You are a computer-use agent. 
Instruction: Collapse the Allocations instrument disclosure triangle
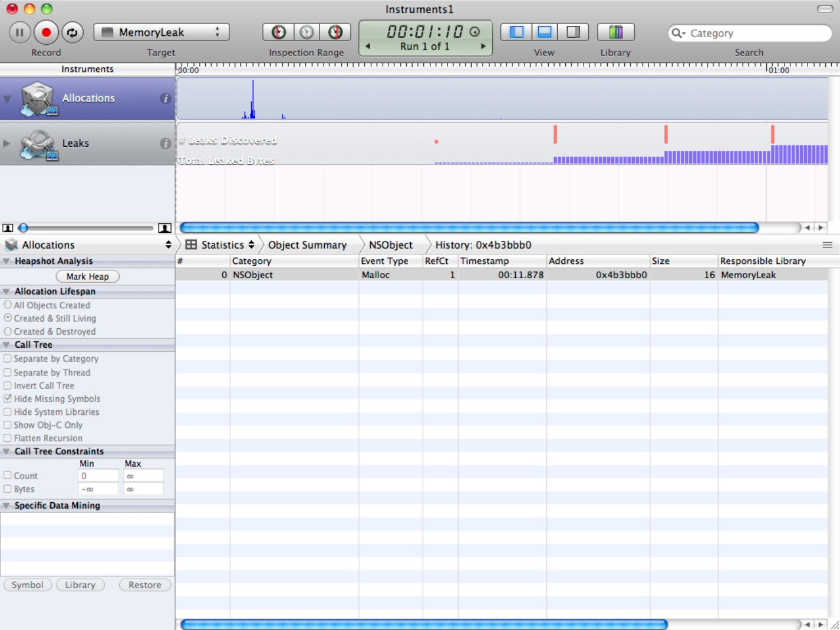tap(7, 99)
